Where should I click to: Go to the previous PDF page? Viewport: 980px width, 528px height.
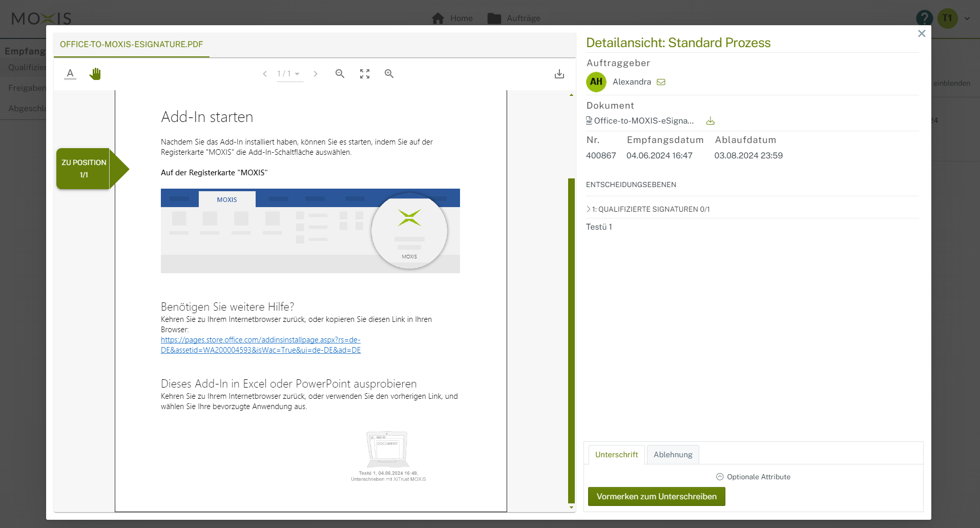265,74
